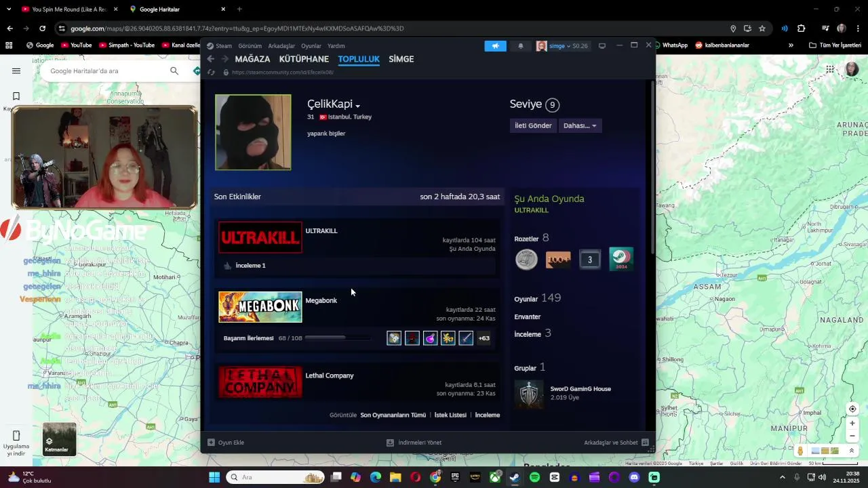This screenshot has height=488, width=868.
Task: Click Oyun Ekle at bottom of Steam
Action: tap(226, 443)
